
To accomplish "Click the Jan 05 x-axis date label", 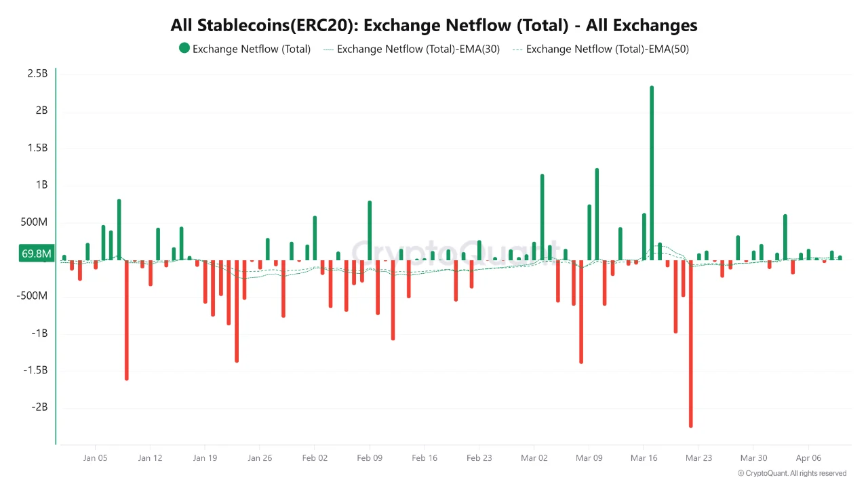I will click(95, 458).
